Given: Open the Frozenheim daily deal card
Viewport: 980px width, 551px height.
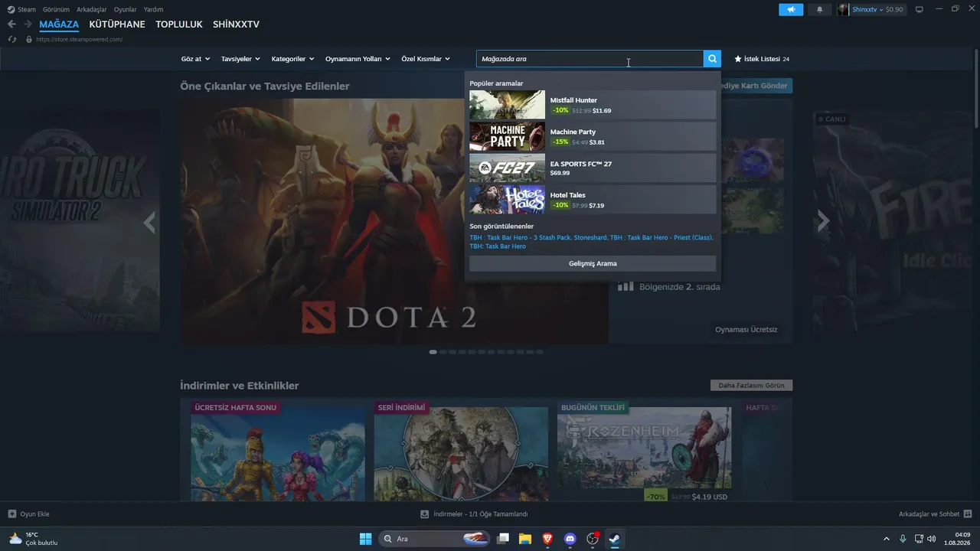Looking at the screenshot, I should 645,454.
